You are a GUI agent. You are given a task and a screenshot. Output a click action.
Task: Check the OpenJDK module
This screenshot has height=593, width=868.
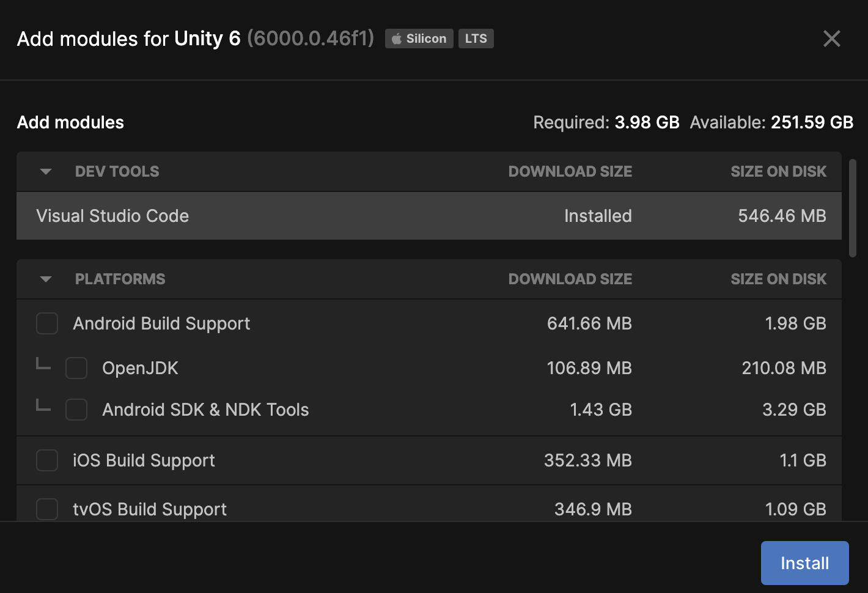[76, 368]
